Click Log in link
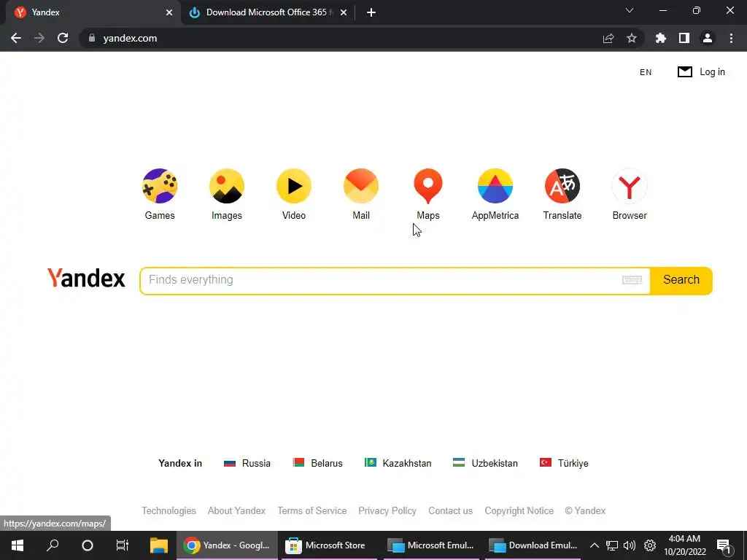This screenshot has height=560, width=747. click(712, 72)
